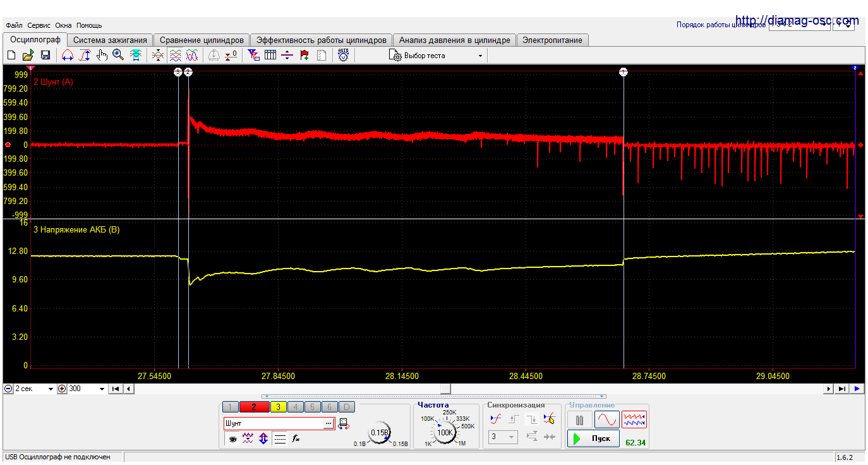This screenshot has height=465, width=868.
Task: Click the ellipsis button next to Шунт
Action: point(329,424)
